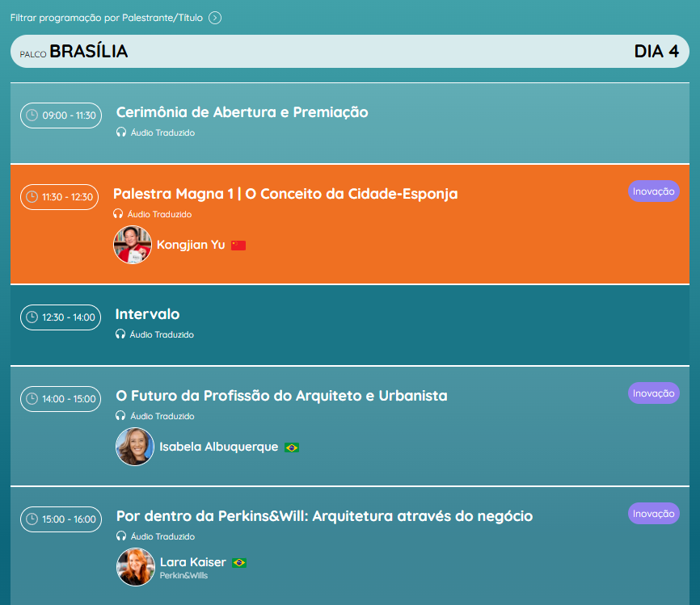This screenshot has width=700, height=605.
Task: Open the 'Intervalo' session title
Action: [147, 314]
